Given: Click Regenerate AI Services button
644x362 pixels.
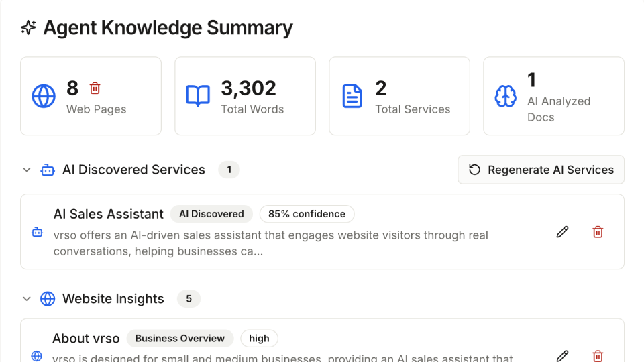Looking at the screenshot, I should tap(541, 170).
